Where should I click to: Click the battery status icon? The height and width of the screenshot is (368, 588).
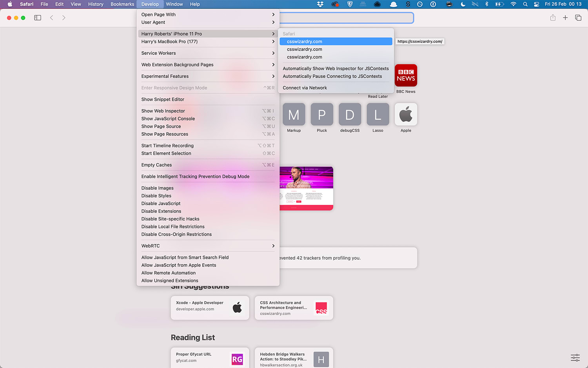(499, 4)
